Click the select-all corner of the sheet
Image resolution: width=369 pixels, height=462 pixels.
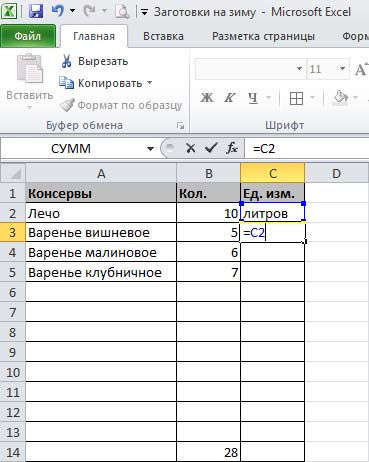click(13, 173)
